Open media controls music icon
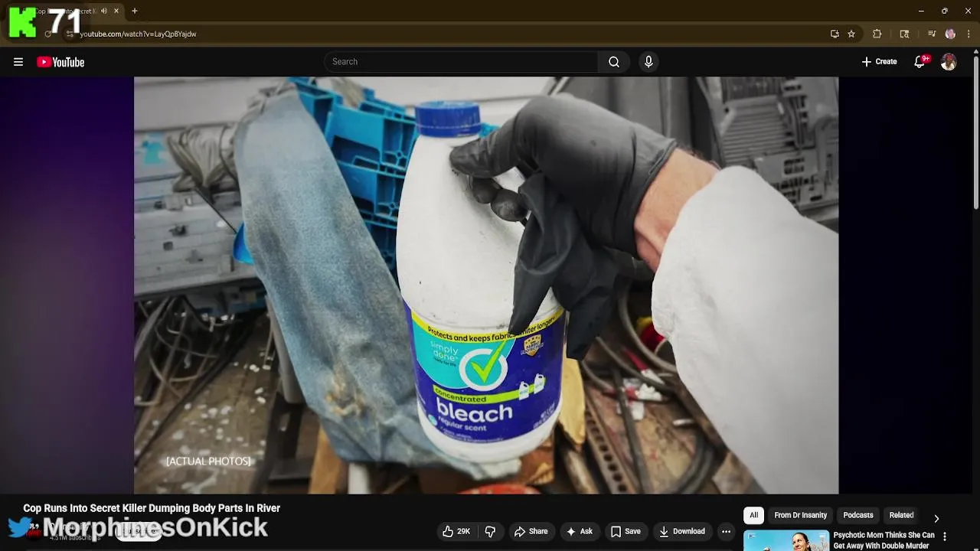 pyautogui.click(x=932, y=34)
